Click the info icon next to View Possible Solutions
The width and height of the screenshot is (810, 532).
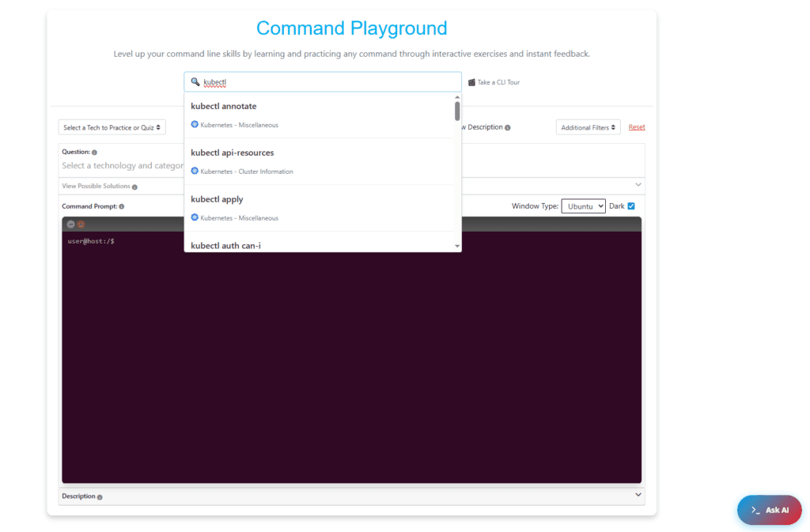point(134,187)
